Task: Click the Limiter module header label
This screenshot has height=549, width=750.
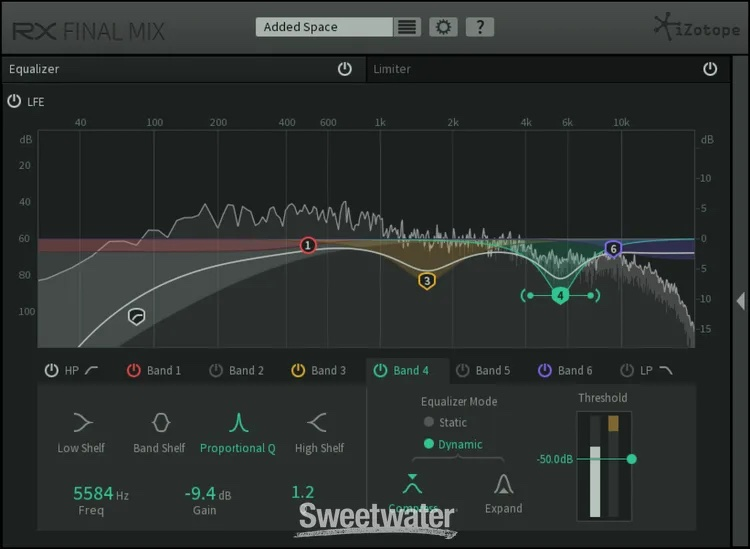Action: (x=392, y=69)
